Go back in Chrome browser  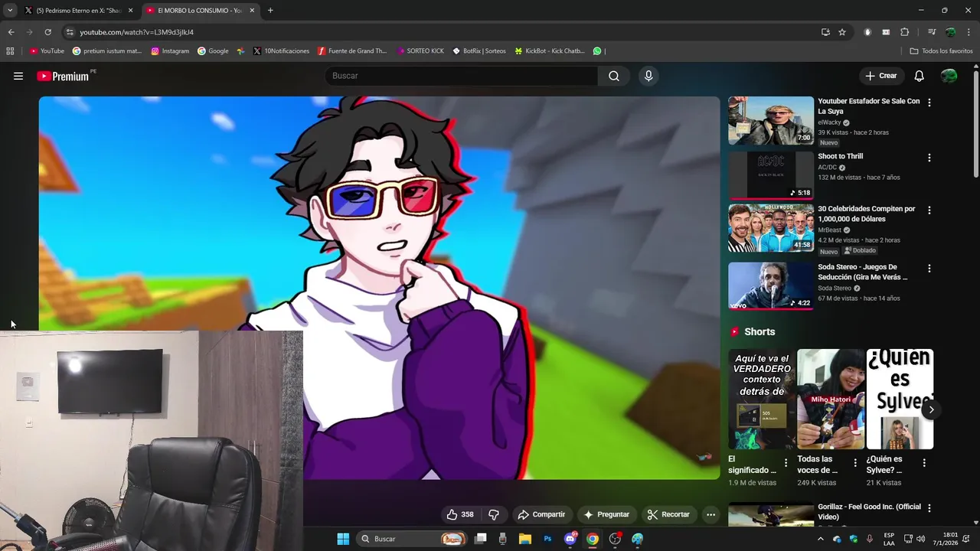(11, 32)
